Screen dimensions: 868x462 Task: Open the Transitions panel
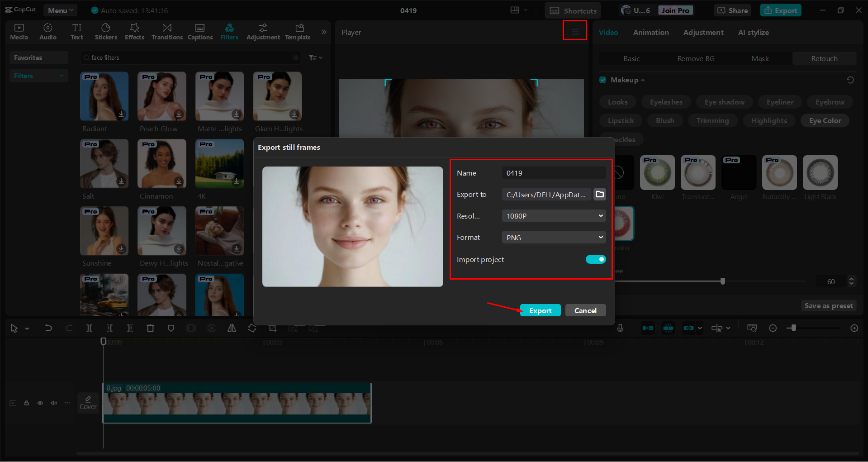[167, 32]
